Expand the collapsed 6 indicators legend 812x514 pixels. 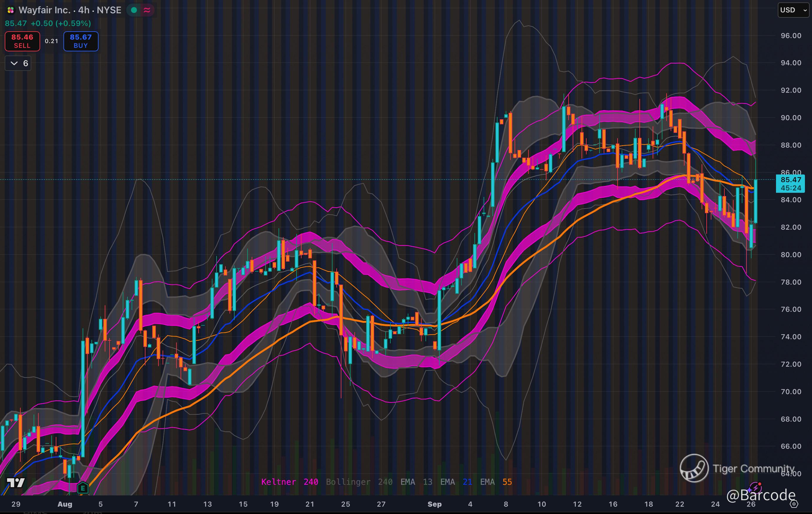[18, 63]
